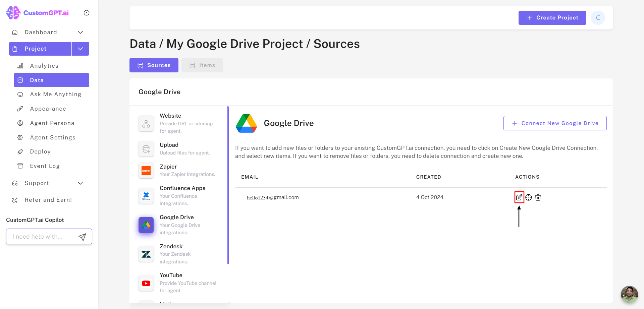This screenshot has width=644, height=309.
Task: Click the sync circle icon for hello1234@gmail.com
Action: tap(529, 197)
